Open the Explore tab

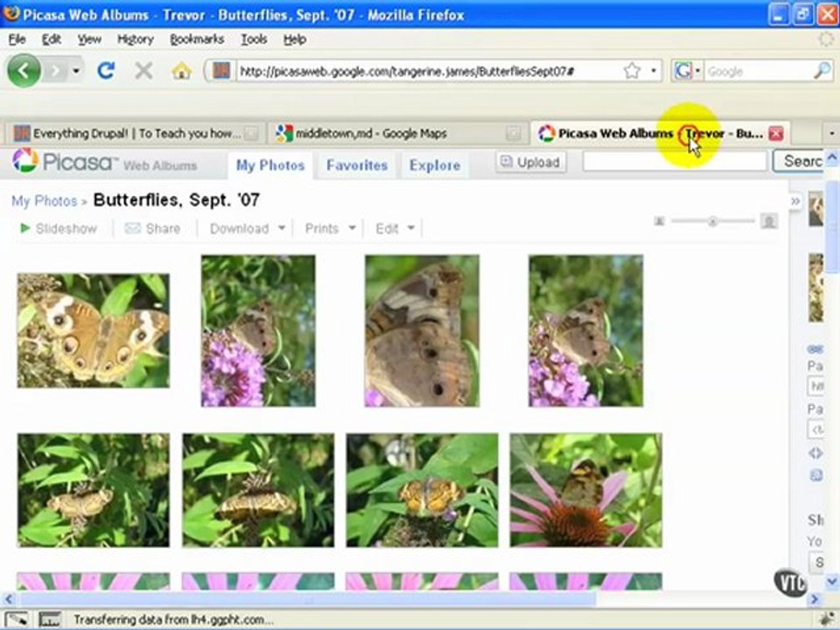(x=435, y=165)
